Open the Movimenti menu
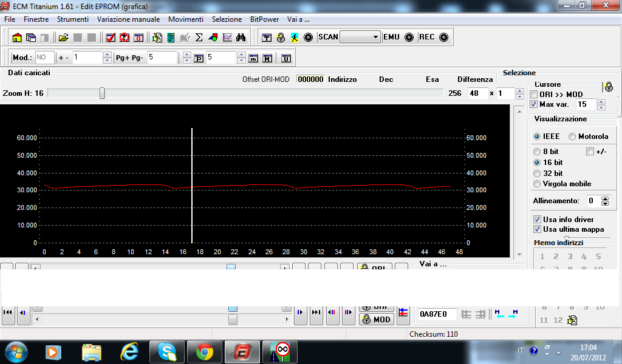 click(186, 19)
